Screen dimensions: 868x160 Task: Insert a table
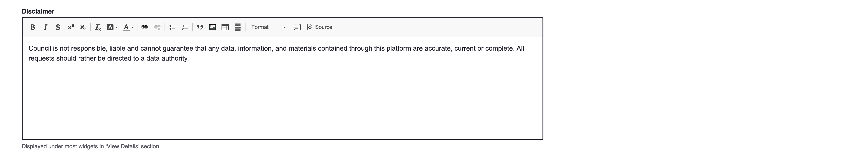click(225, 27)
